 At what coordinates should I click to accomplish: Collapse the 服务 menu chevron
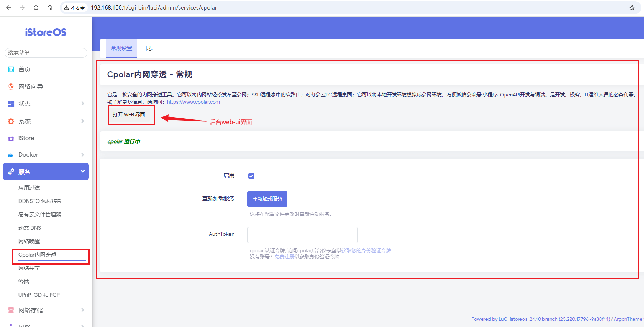click(x=83, y=171)
